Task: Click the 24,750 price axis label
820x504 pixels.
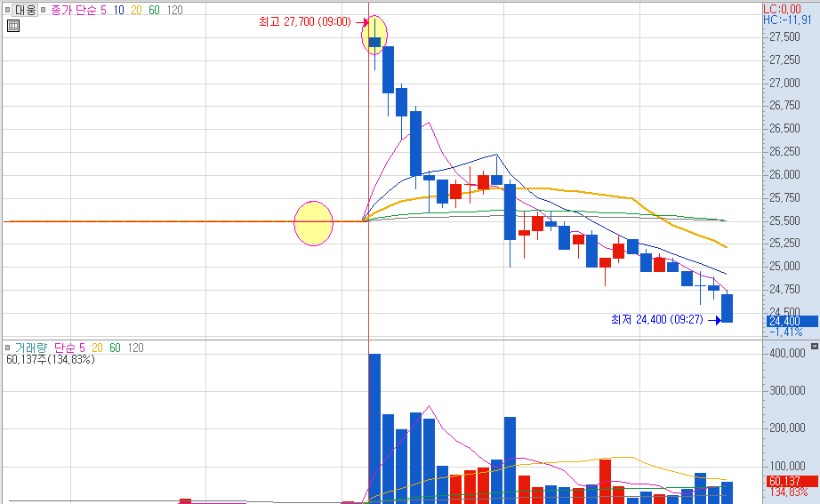Action: (x=784, y=289)
